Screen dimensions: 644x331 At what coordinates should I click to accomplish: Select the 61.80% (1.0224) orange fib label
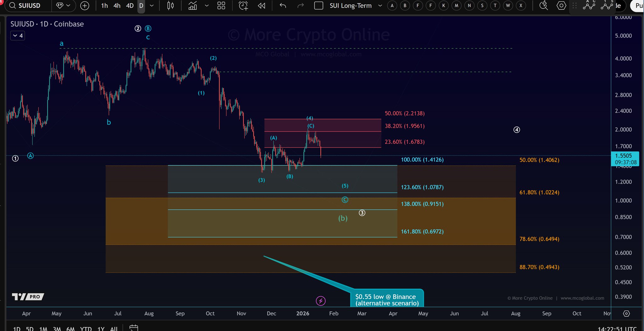(539, 192)
